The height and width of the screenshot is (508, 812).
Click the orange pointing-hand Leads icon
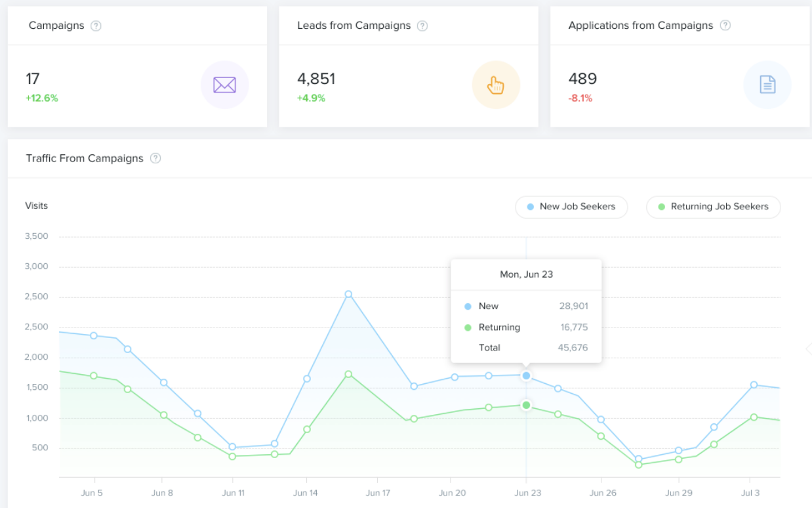pos(496,85)
